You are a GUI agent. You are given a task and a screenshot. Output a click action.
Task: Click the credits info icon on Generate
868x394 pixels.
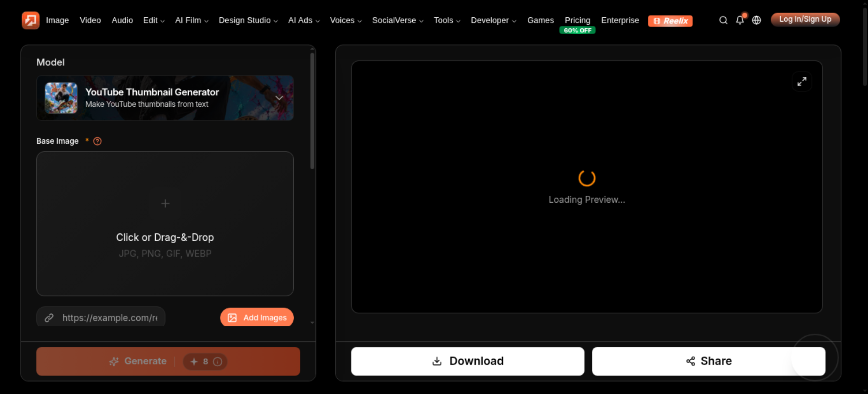pyautogui.click(x=218, y=361)
